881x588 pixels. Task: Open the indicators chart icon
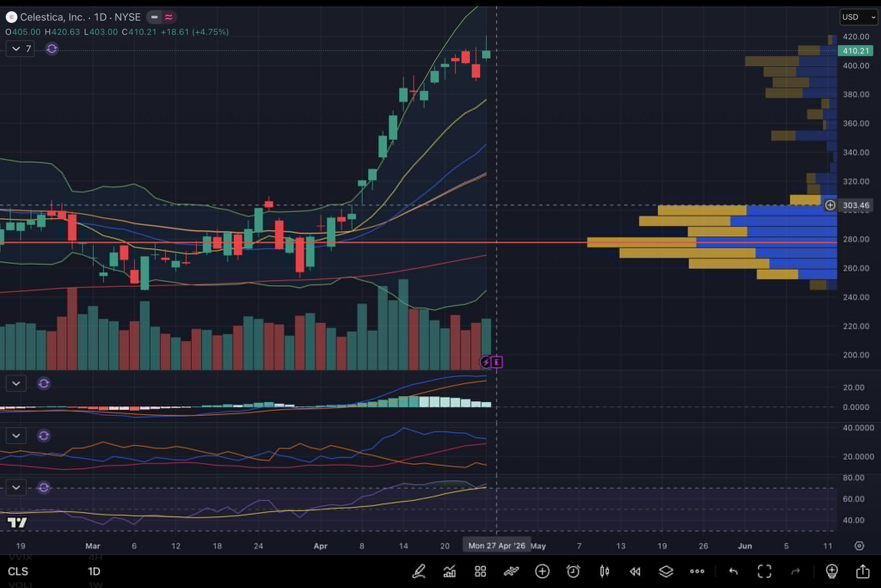[450, 572]
